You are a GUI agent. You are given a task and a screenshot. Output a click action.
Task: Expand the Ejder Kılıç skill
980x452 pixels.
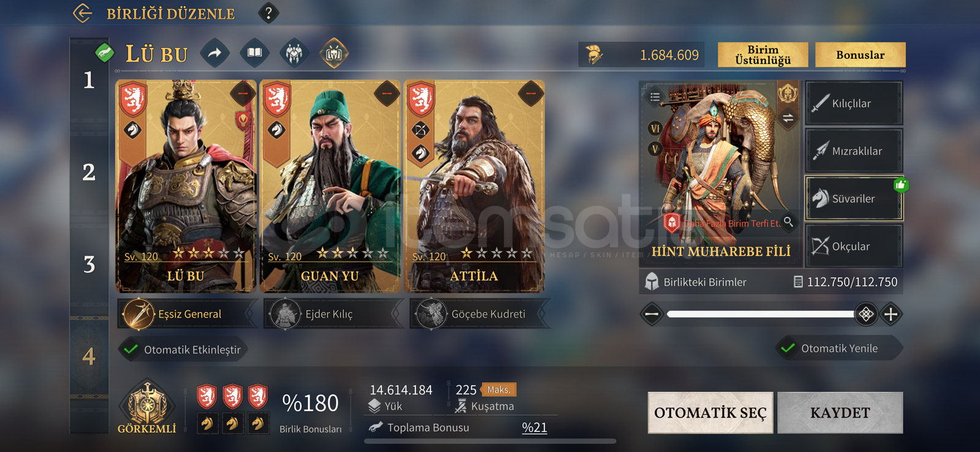[x=334, y=314]
